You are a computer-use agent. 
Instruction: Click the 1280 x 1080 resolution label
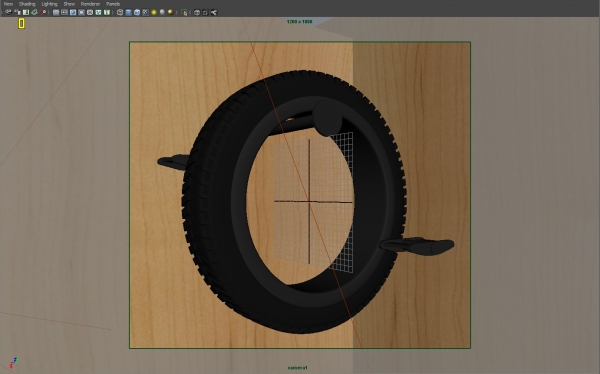click(299, 22)
